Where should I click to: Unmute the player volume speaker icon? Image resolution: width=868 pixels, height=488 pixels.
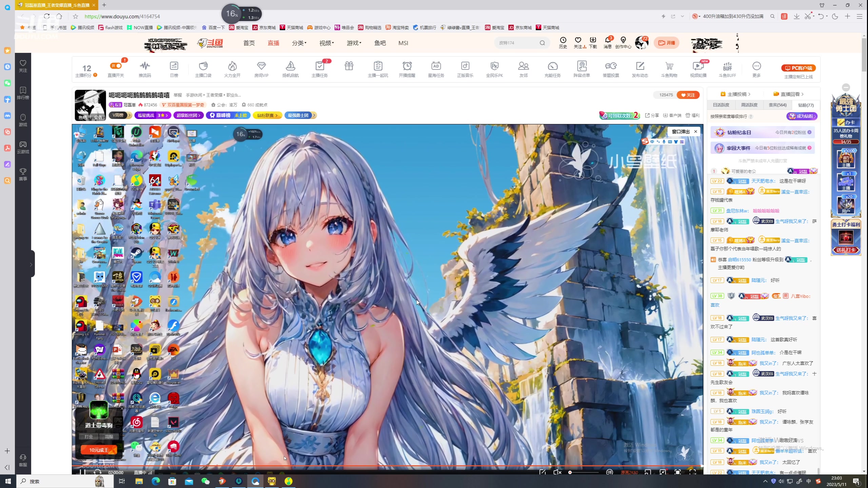click(x=557, y=472)
